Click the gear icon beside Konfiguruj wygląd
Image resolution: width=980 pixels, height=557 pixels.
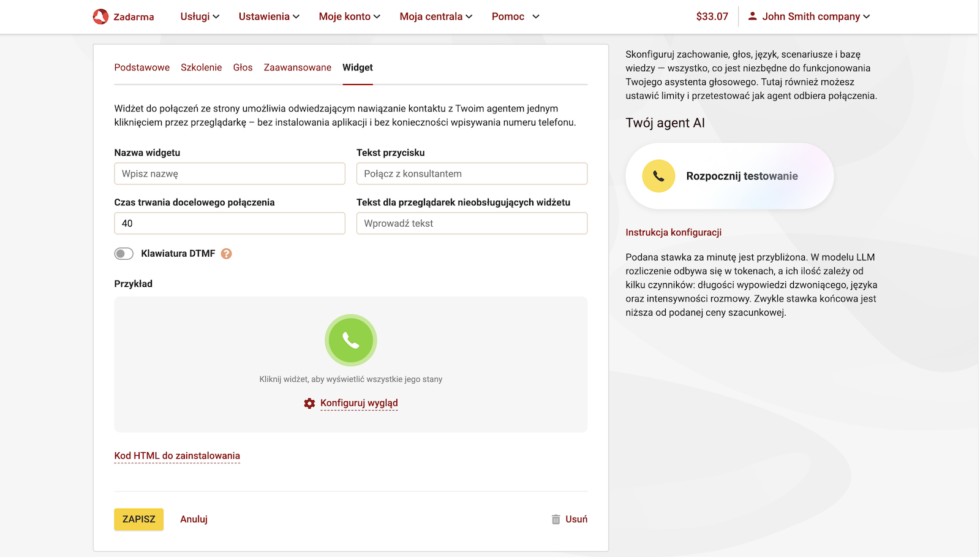click(x=309, y=403)
